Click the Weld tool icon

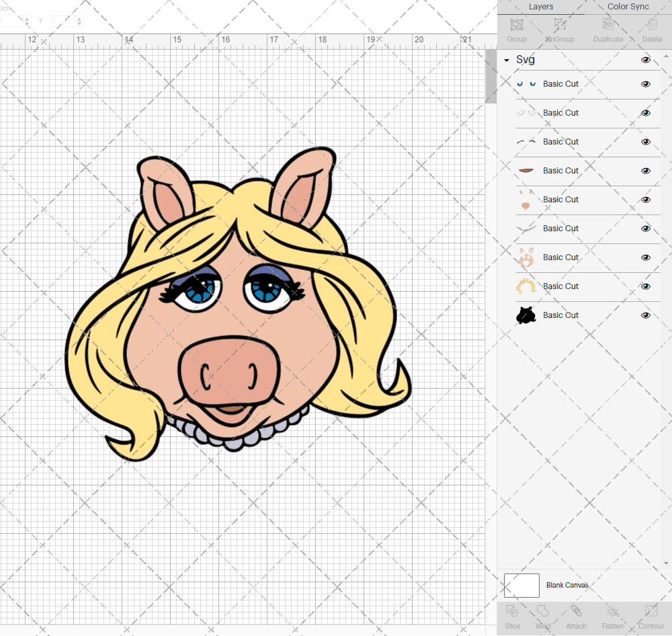(542, 610)
